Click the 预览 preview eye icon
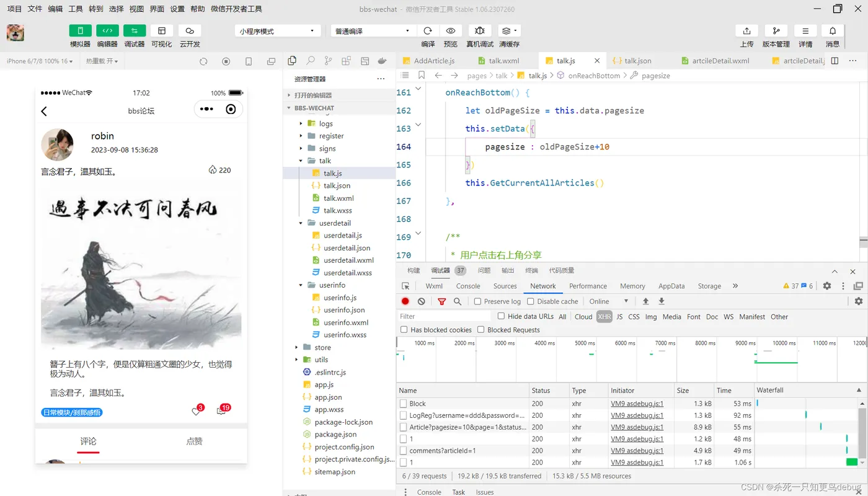This screenshot has height=496, width=868. tap(451, 31)
